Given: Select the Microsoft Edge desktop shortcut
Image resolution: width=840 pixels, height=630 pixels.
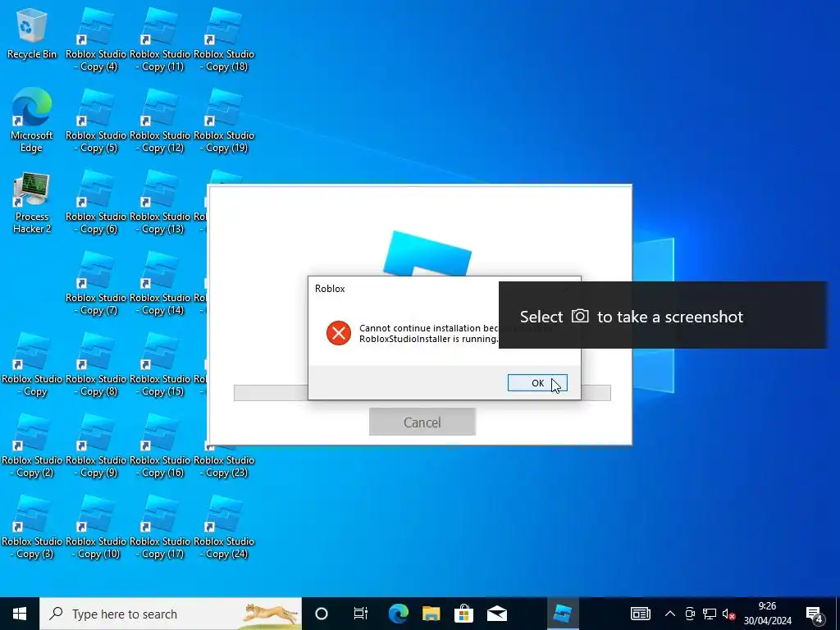Looking at the screenshot, I should point(32,121).
